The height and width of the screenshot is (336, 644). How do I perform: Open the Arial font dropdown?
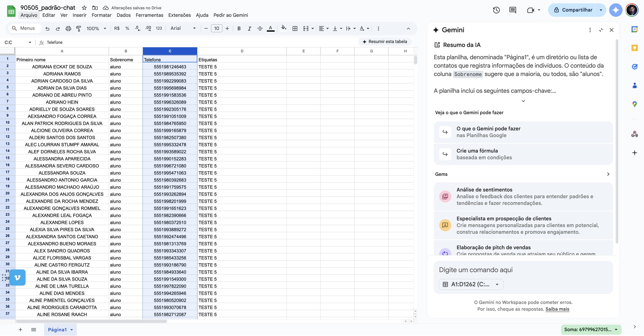(x=183, y=28)
